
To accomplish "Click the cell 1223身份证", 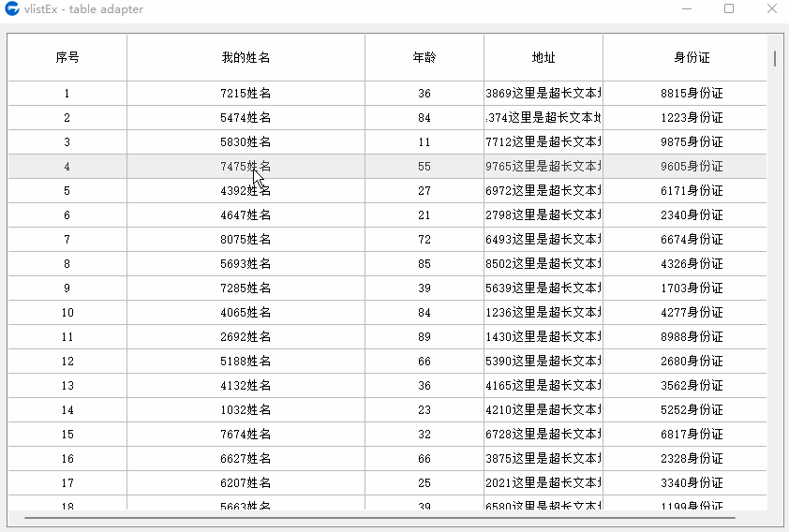I will click(685, 118).
